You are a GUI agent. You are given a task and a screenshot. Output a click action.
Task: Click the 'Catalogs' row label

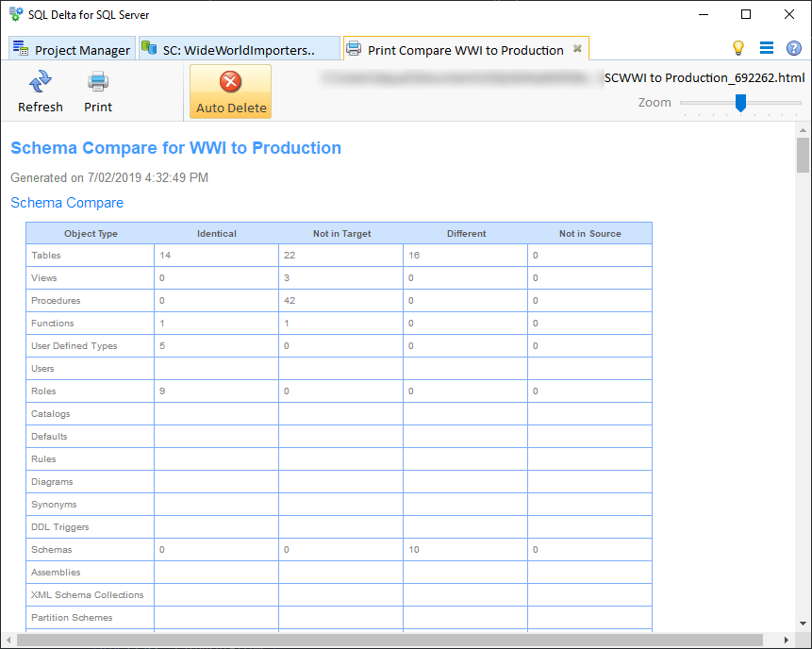click(x=50, y=414)
